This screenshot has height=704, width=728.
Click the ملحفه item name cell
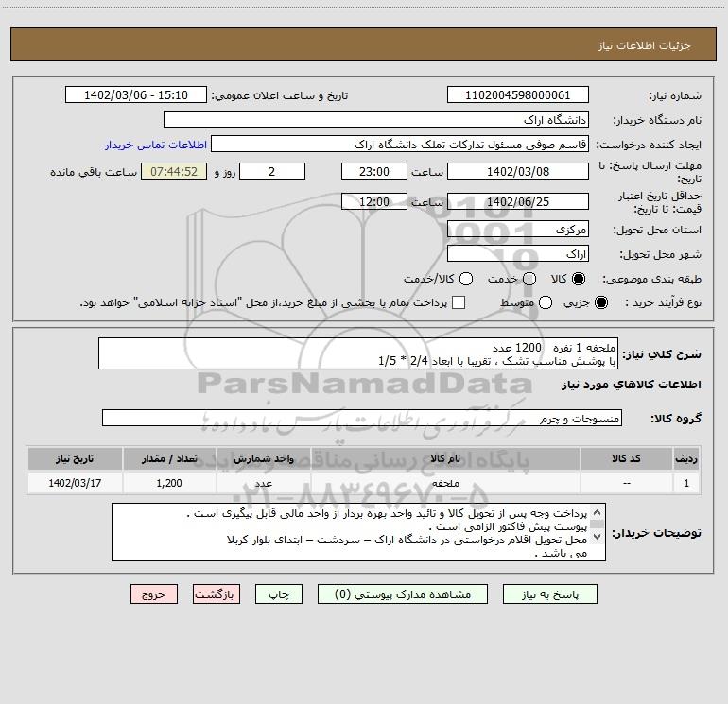point(445,483)
